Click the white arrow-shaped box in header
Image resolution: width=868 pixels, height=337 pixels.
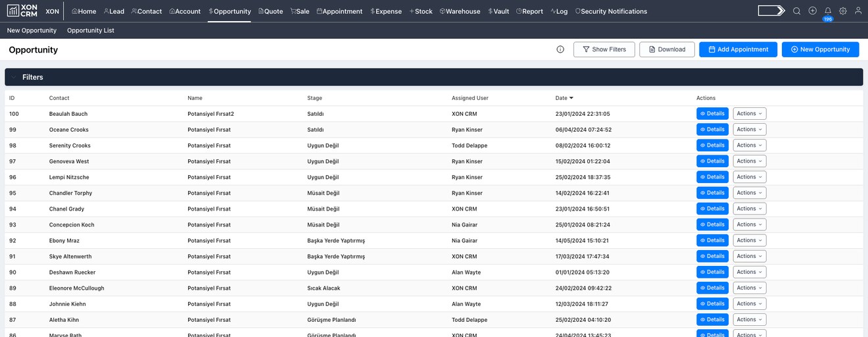coord(771,11)
